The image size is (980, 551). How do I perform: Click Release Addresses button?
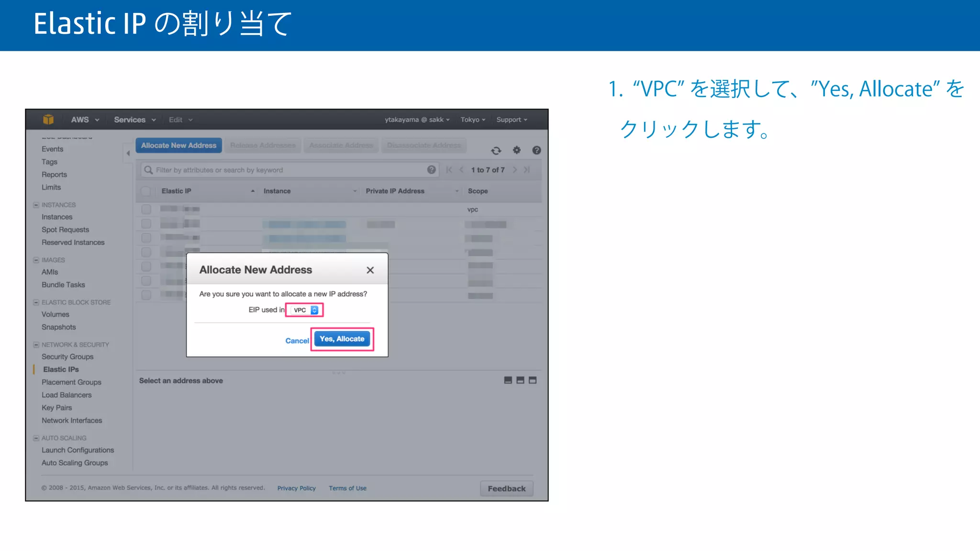coord(263,145)
